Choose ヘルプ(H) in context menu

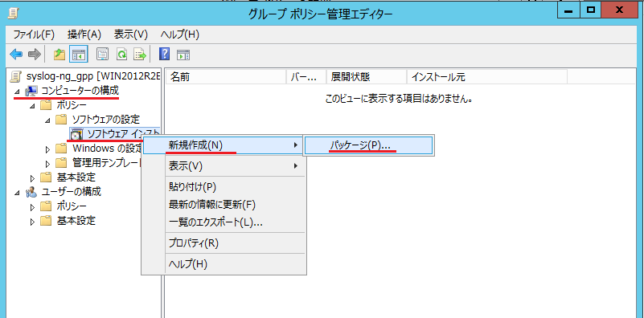(x=224, y=264)
